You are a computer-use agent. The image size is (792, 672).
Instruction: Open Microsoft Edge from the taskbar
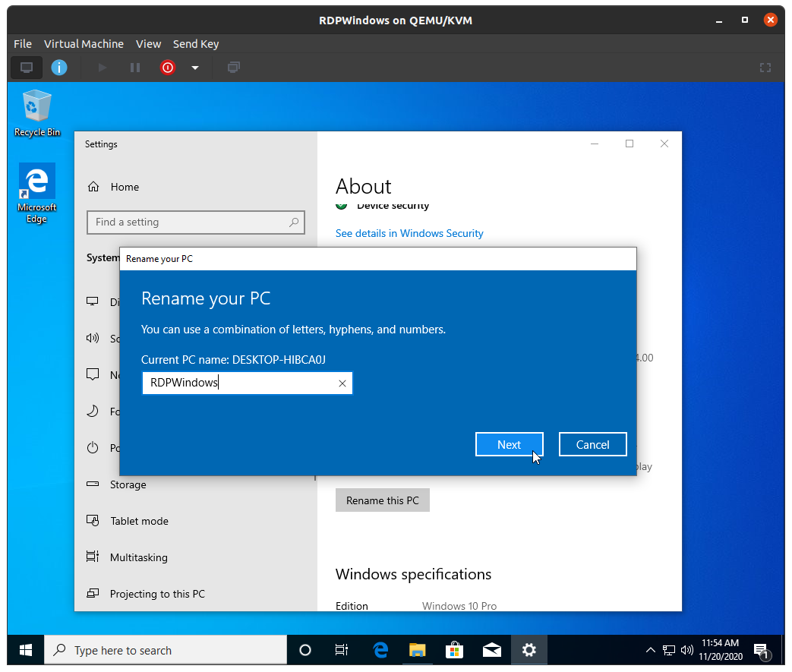point(380,650)
